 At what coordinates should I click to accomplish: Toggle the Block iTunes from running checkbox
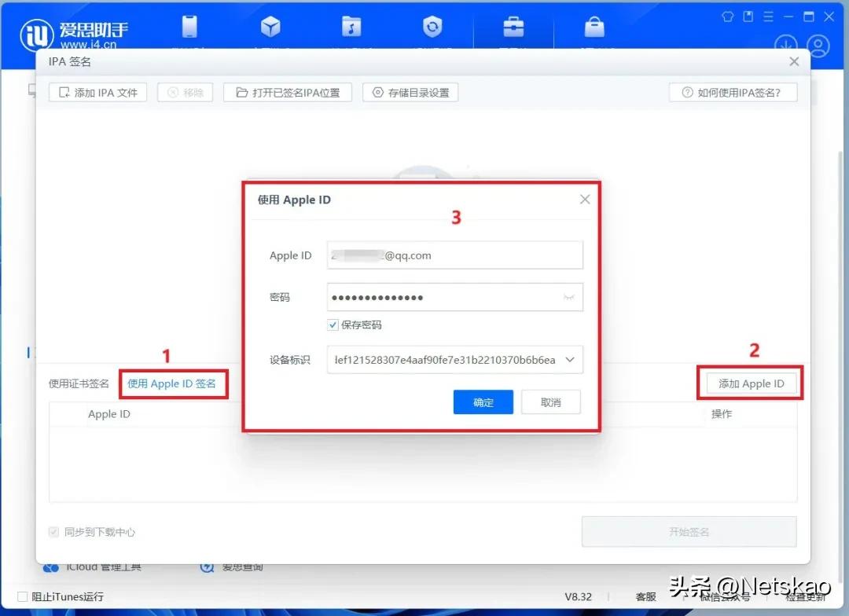point(22,596)
